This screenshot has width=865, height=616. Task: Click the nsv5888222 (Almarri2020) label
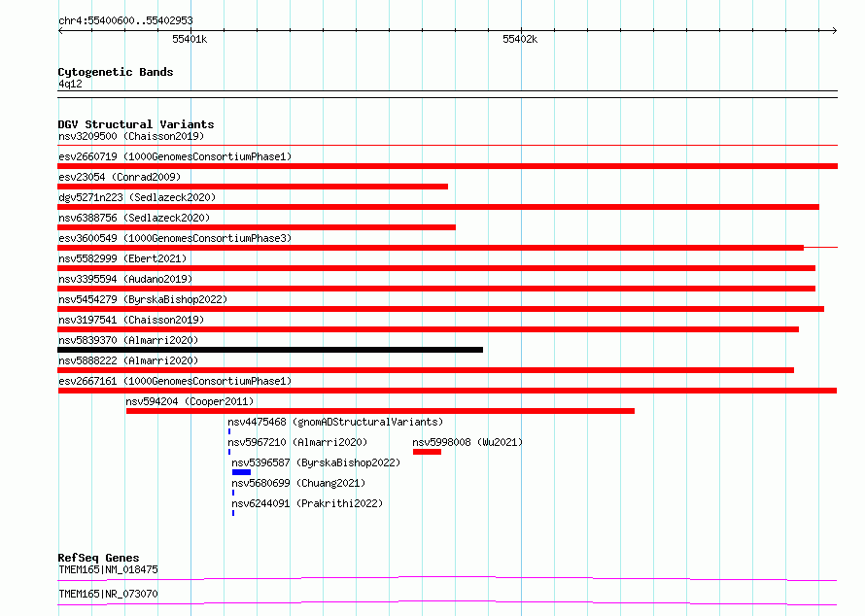click(x=128, y=360)
